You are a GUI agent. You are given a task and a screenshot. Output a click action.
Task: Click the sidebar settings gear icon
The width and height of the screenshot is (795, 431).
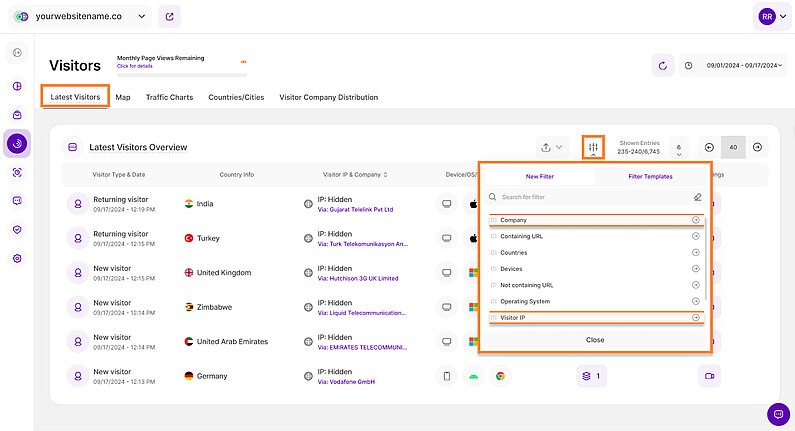click(x=17, y=258)
